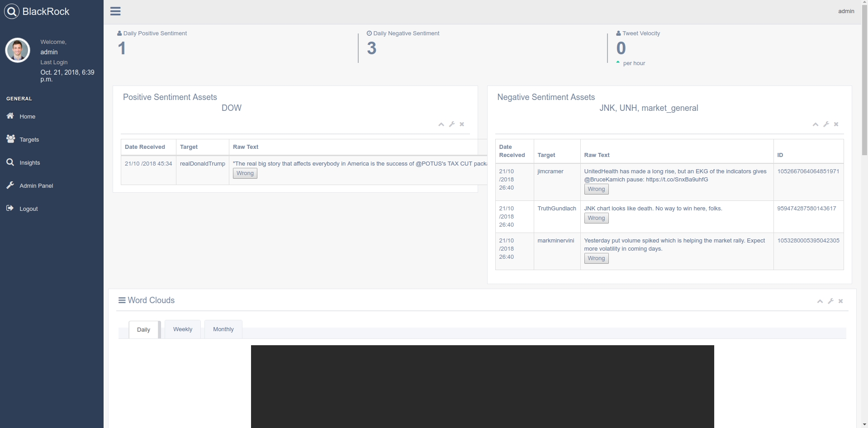This screenshot has height=428, width=868.
Task: Open Word Clouds wrench settings
Action: 831,301
